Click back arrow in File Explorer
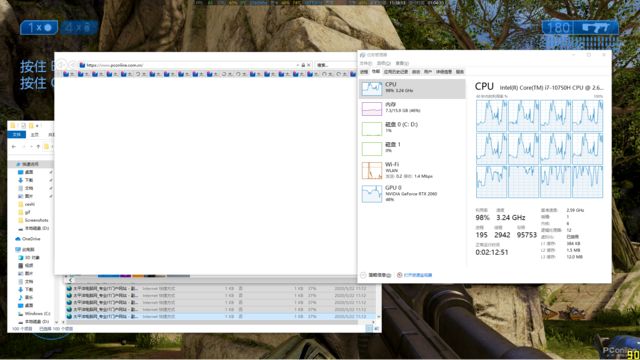This screenshot has width=640, height=360. [14, 147]
